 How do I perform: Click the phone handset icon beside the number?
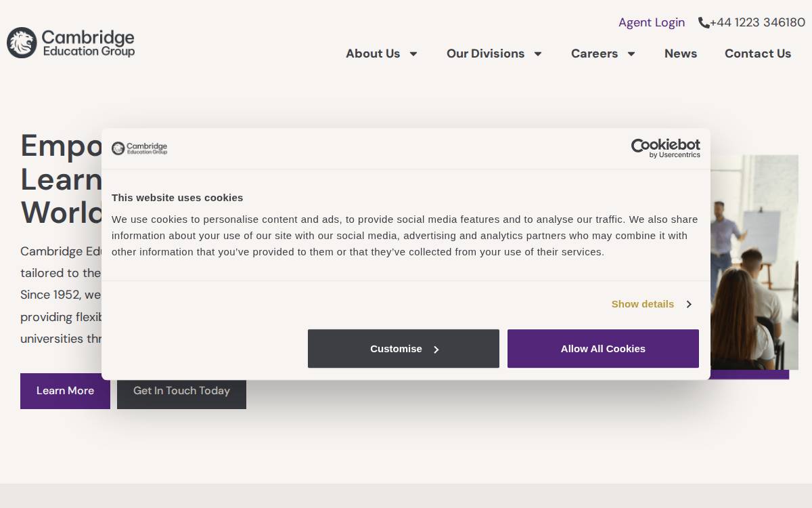pyautogui.click(x=704, y=22)
